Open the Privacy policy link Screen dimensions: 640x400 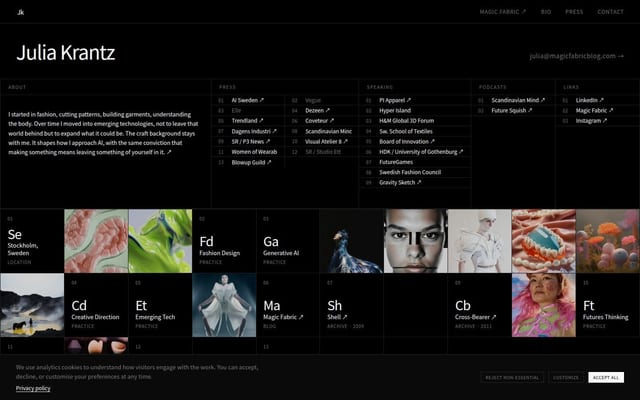33,388
